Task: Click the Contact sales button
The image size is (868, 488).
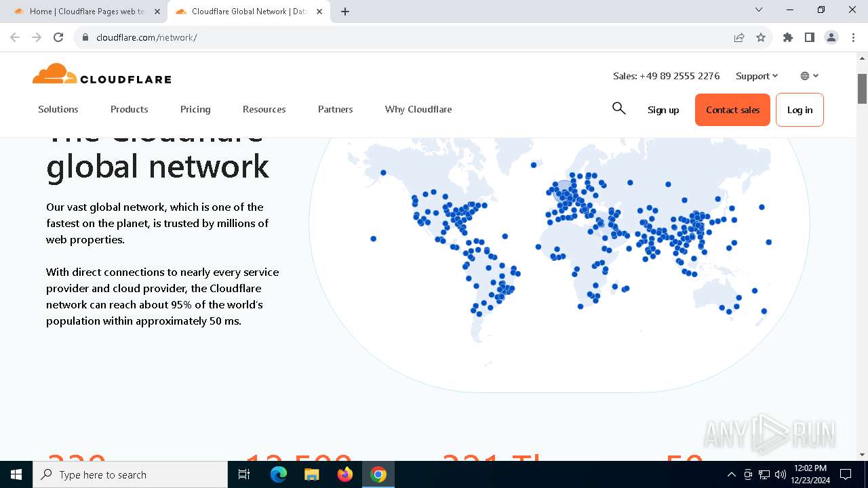Action: (x=732, y=110)
